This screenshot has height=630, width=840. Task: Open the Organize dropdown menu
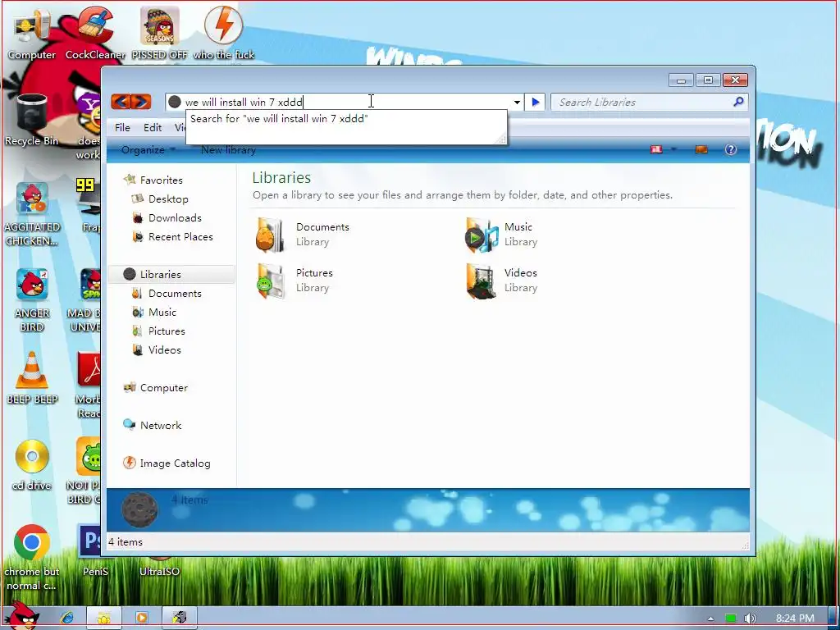click(x=148, y=150)
